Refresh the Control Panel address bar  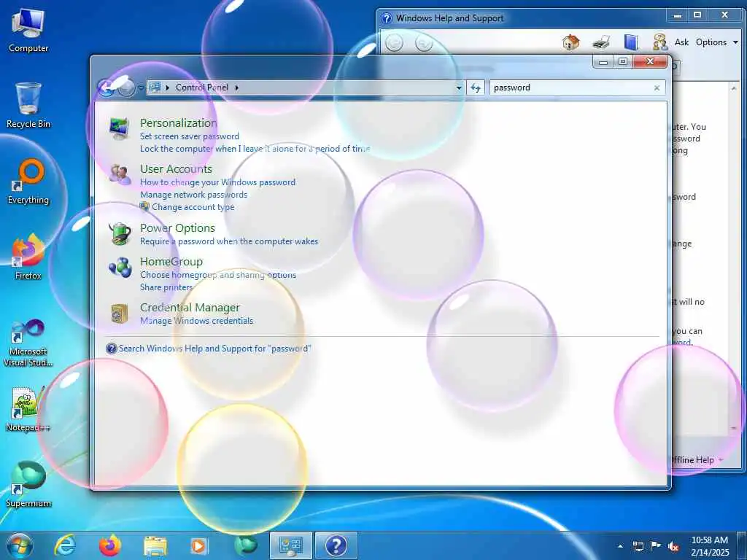476,87
